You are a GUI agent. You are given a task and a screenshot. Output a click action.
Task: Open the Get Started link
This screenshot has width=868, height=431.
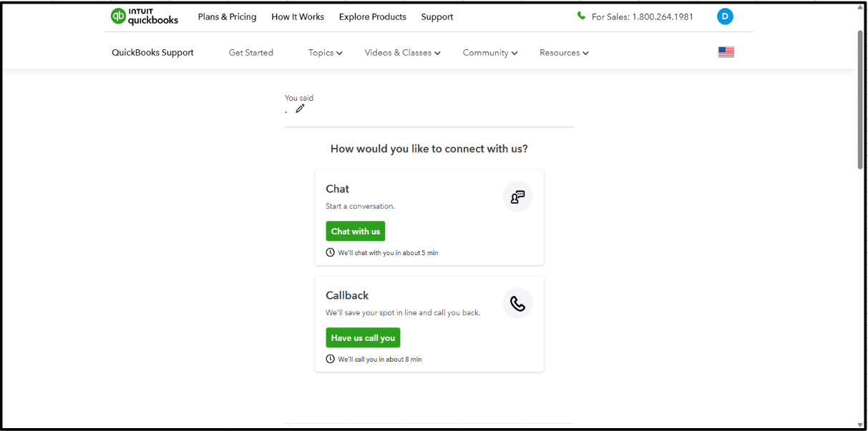pyautogui.click(x=250, y=53)
